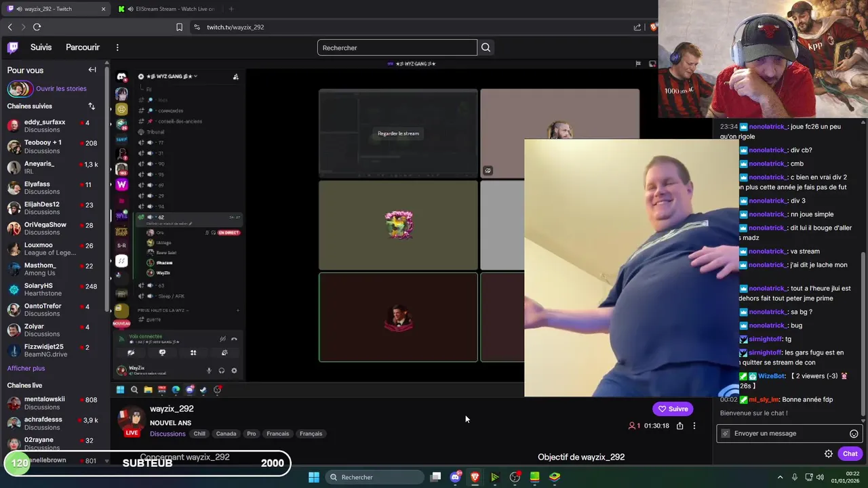Click Regarder le stream in Discord tile
The width and height of the screenshot is (868, 488).
pyautogui.click(x=398, y=134)
